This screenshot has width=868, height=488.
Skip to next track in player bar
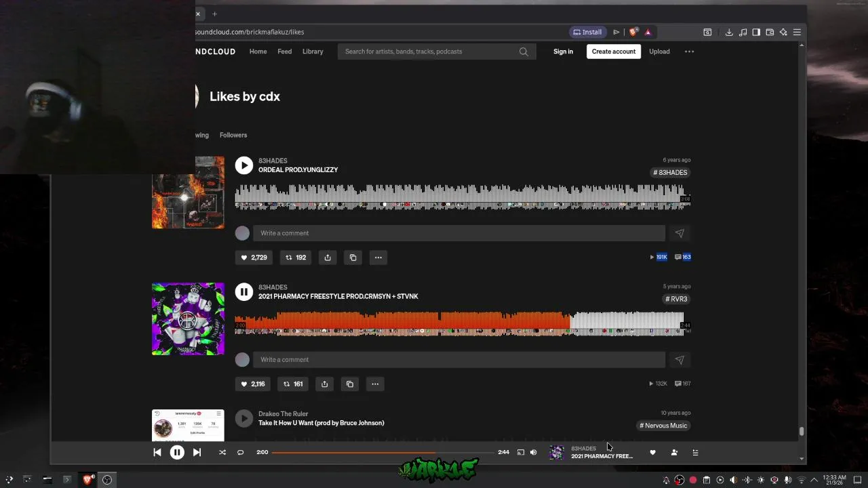point(197,452)
